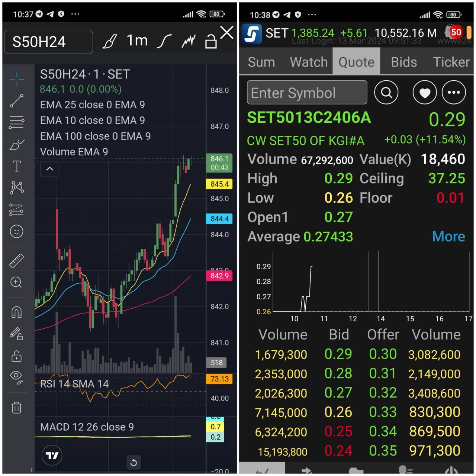Image resolution: width=476 pixels, height=476 pixels.
Task: Select the trend line drawing tool
Action: coord(17,101)
